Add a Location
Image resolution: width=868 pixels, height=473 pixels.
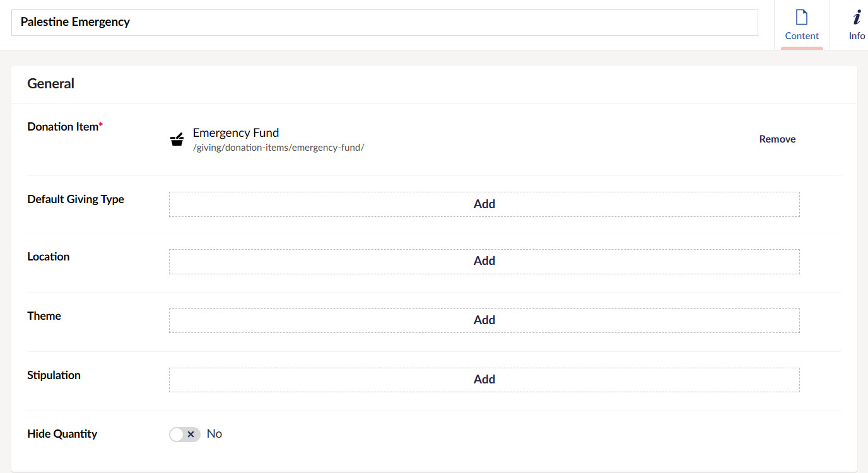pos(484,261)
